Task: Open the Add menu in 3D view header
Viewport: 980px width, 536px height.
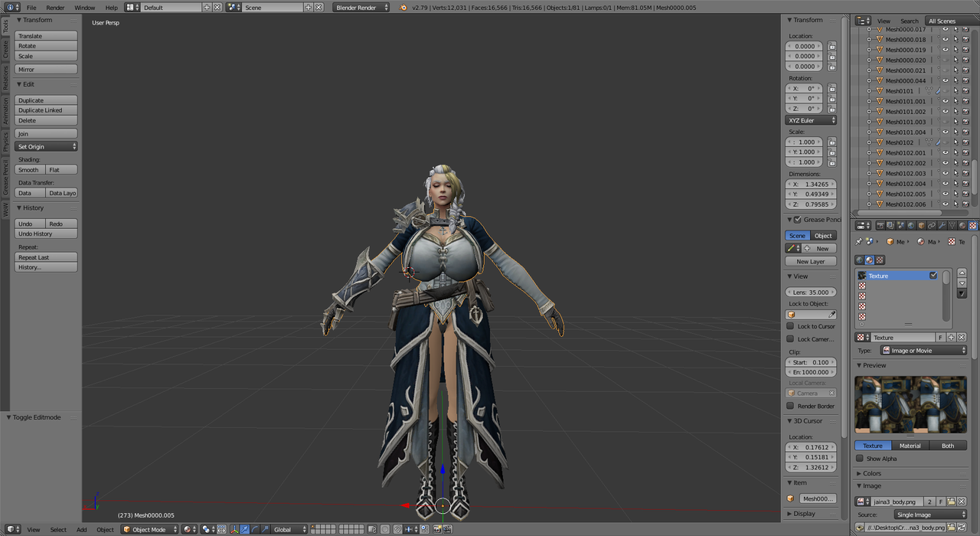Action: point(81,529)
